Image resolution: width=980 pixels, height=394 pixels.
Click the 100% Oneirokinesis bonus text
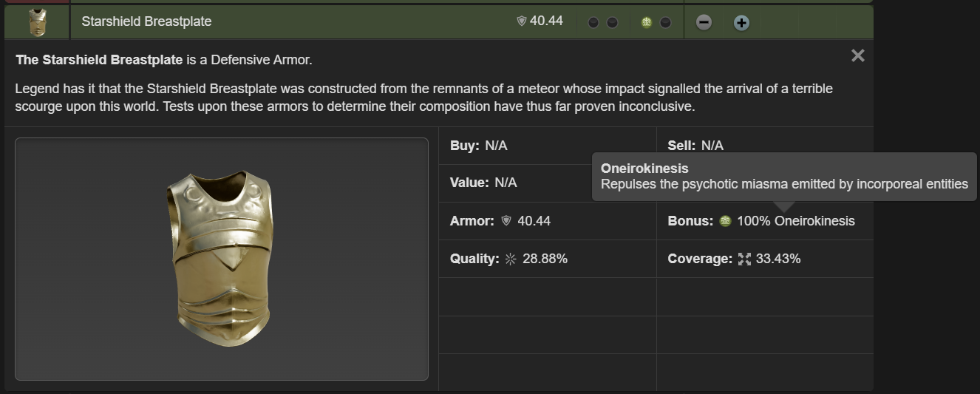coord(796,221)
